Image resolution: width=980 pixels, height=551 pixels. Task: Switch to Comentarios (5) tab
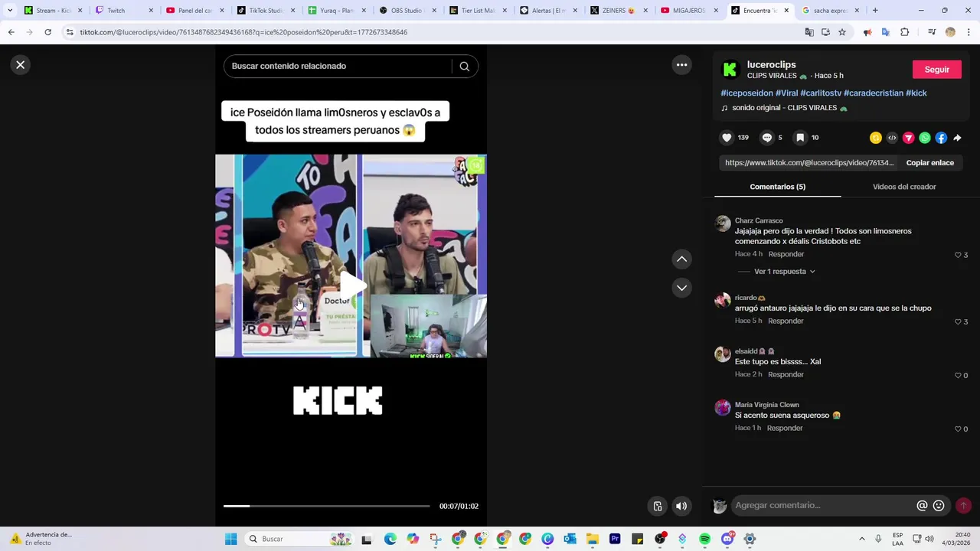[777, 187]
